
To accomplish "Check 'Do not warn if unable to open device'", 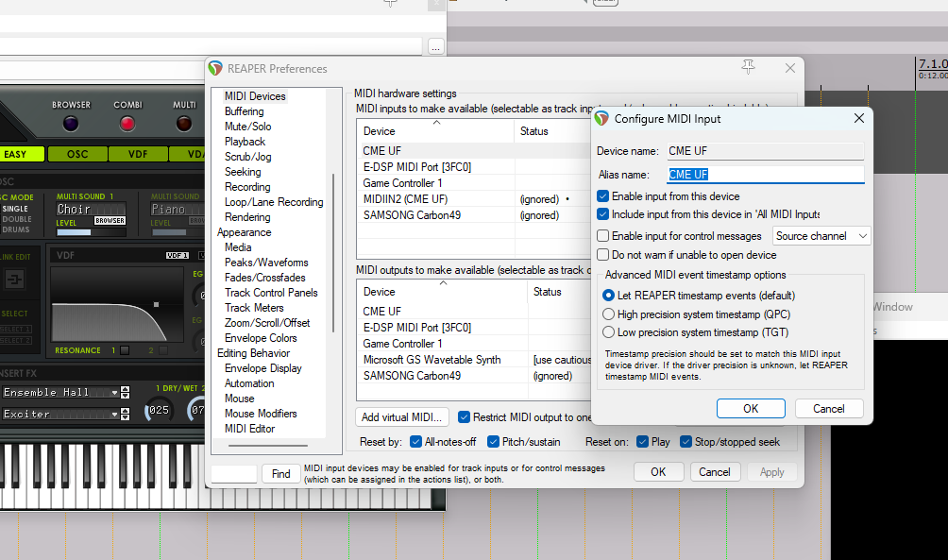I will (x=602, y=255).
